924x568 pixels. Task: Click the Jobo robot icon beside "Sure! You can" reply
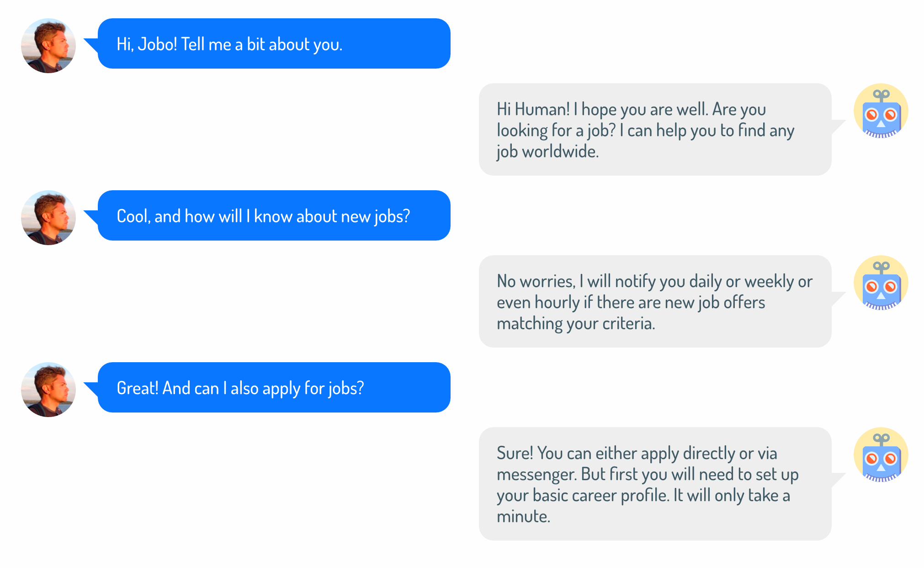(x=881, y=455)
